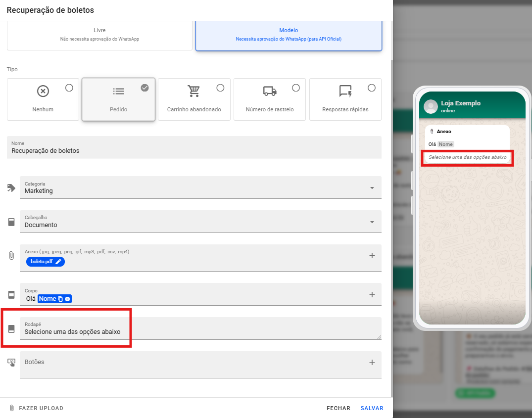
Task: Click the FECHAR button
Action: click(338, 409)
